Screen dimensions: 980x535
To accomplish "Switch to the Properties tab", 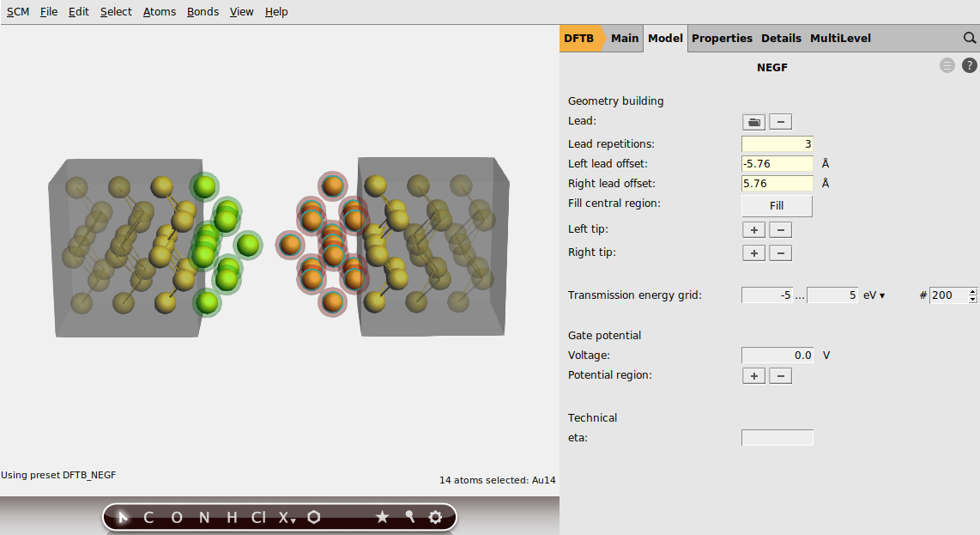I will (722, 38).
